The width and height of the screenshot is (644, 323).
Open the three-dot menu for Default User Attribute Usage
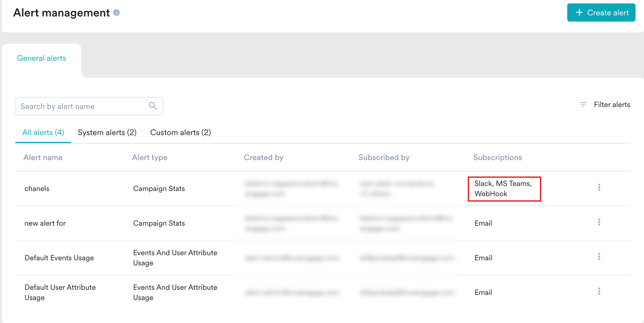(599, 291)
